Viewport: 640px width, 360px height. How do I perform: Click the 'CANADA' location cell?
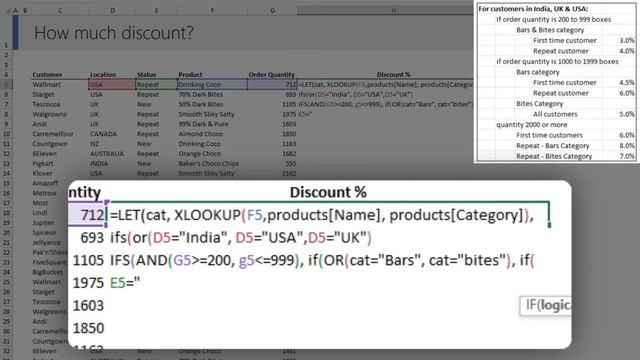coord(103,134)
